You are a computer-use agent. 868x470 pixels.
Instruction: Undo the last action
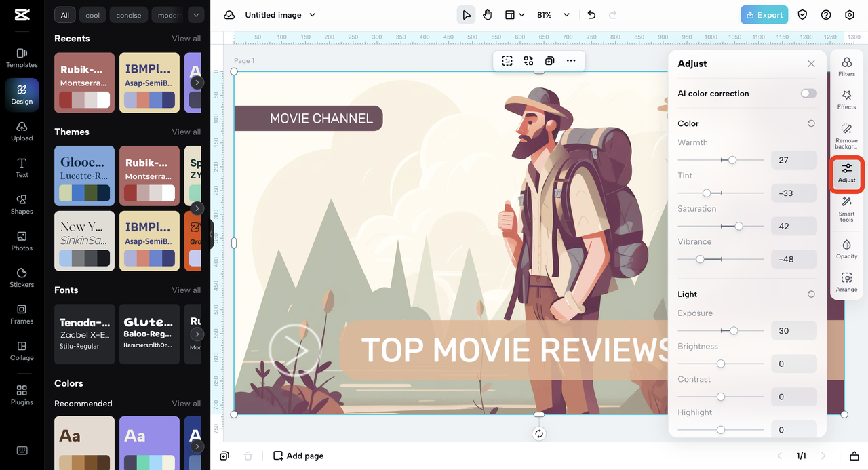pos(591,15)
